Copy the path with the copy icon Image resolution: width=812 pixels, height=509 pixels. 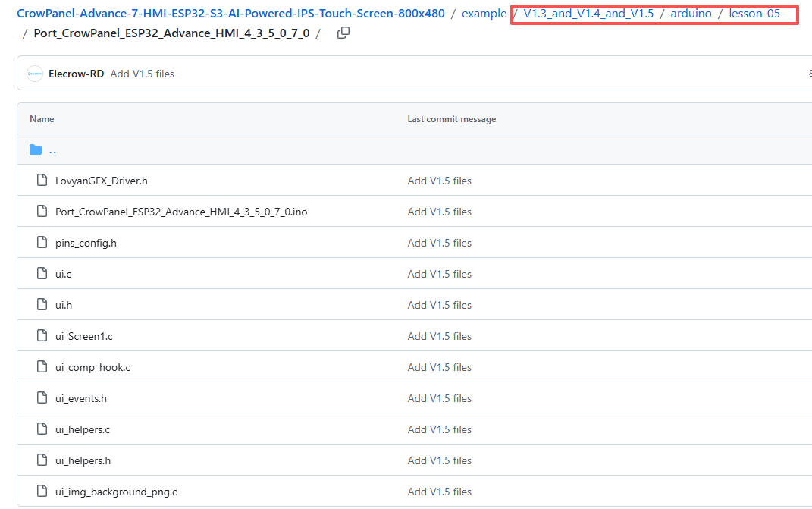343,33
